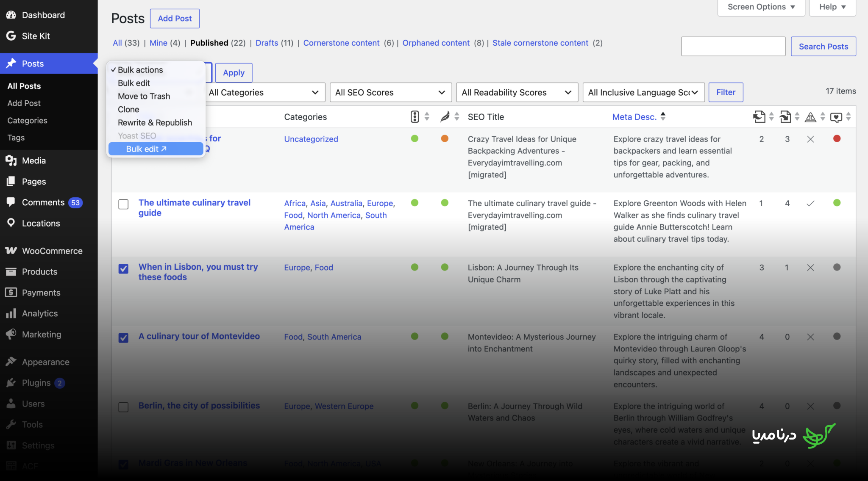
Task: Click the WooCommerce logo icon
Action: [x=11, y=251]
